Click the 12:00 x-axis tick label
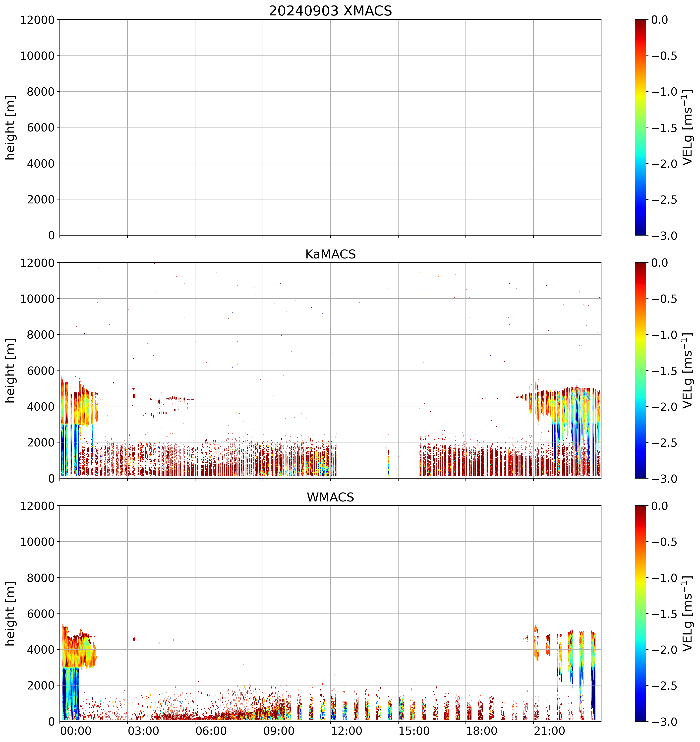700x742 pixels. pos(347,731)
